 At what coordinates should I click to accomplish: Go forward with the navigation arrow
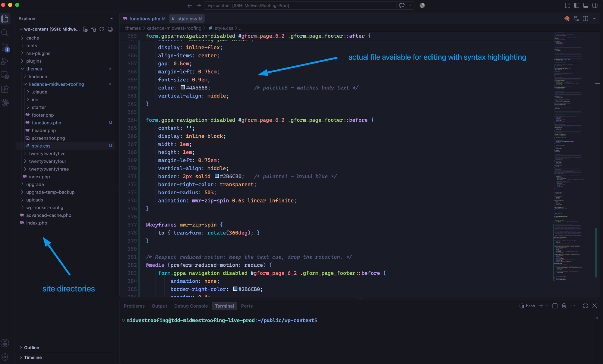[199, 5]
